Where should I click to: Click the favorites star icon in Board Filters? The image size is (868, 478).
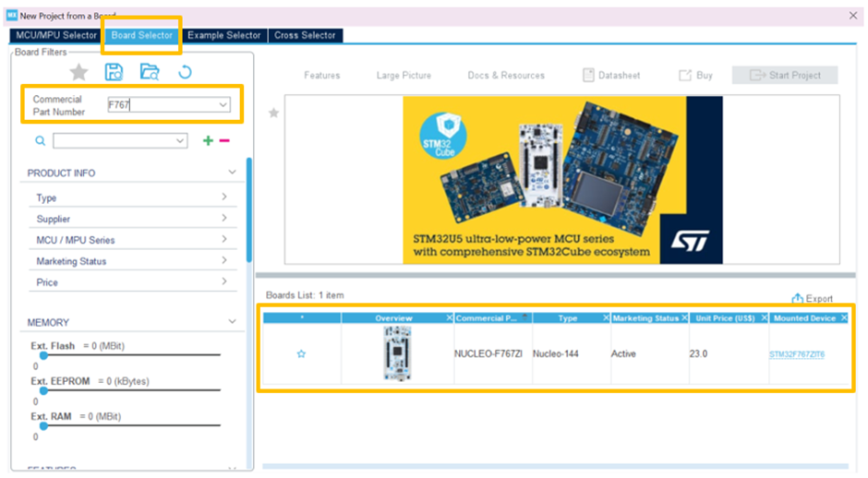click(x=79, y=72)
